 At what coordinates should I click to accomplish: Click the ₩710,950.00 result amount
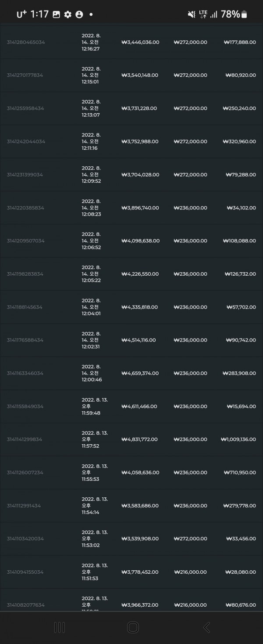pos(240,472)
